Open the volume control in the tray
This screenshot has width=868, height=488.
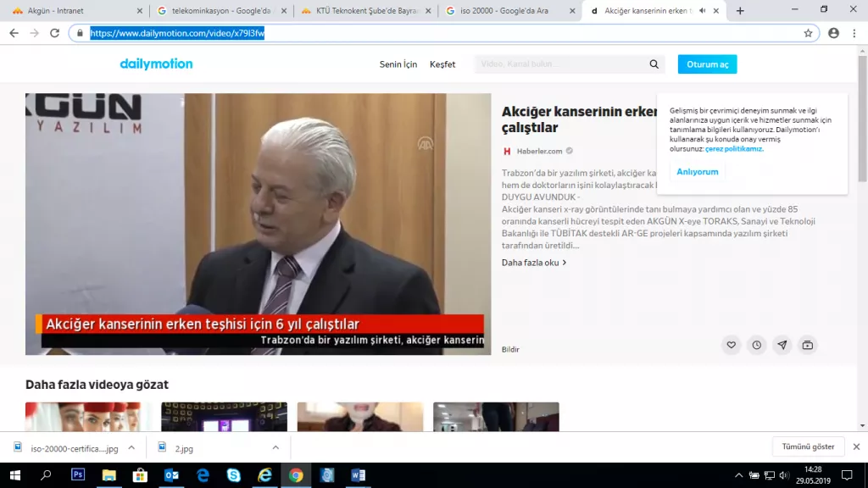[783, 475]
